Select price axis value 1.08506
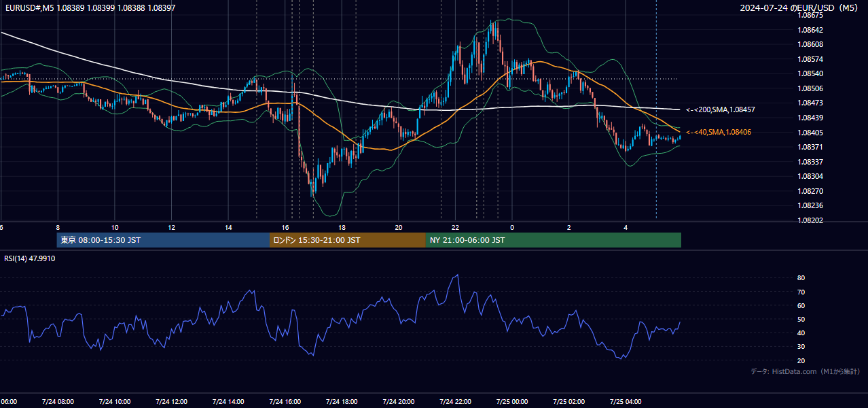Image resolution: width=868 pixels, height=408 pixels. pos(811,88)
